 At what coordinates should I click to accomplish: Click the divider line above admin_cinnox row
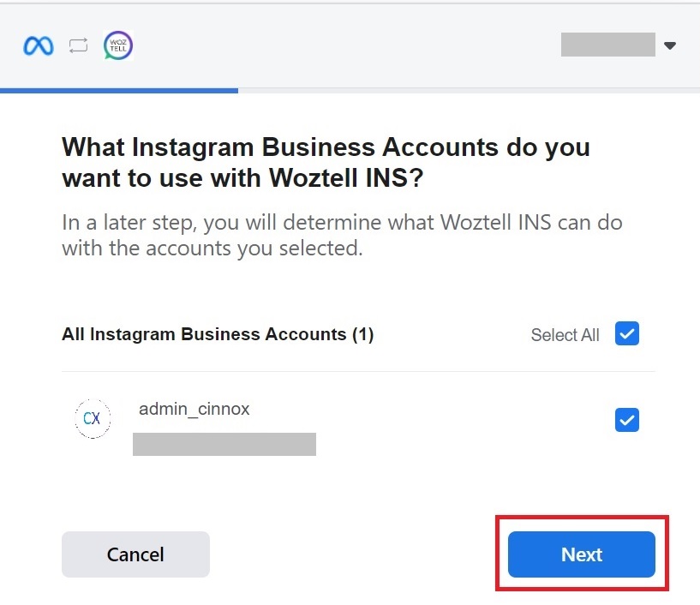click(x=358, y=372)
